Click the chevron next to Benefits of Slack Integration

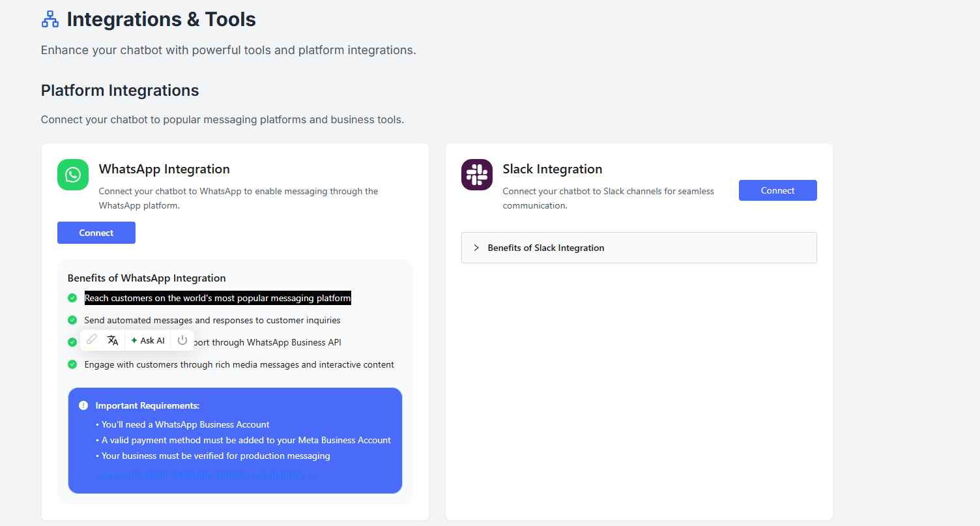tap(476, 248)
